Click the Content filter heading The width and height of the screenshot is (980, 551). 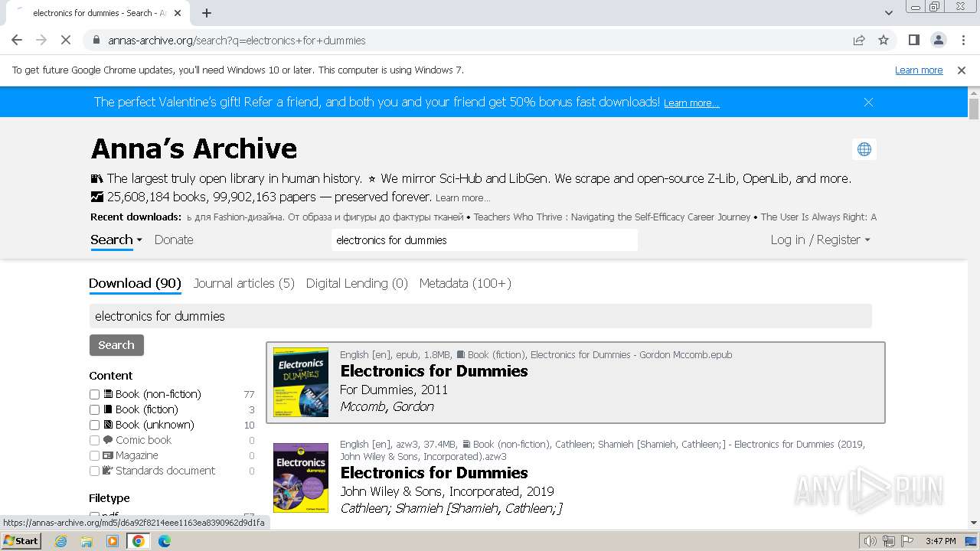click(111, 376)
